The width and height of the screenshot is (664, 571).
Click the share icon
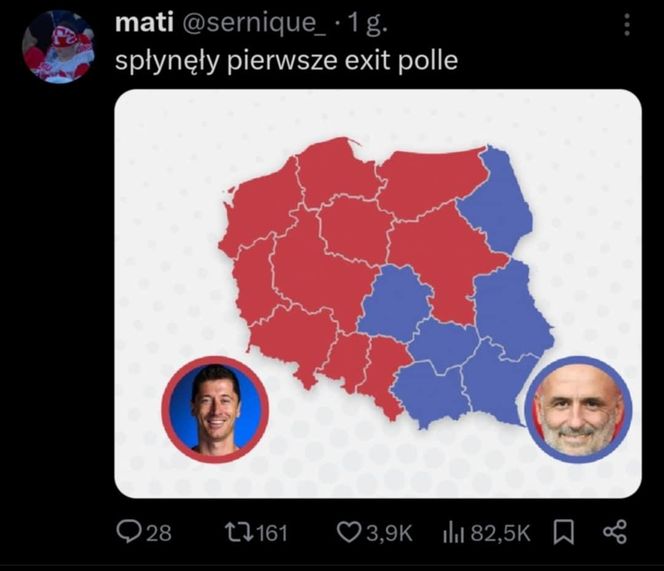point(614,532)
